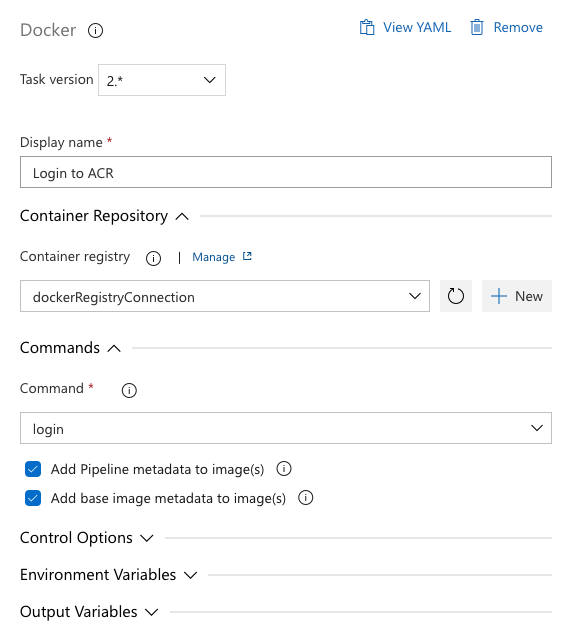This screenshot has width=567, height=635.
Task: Uncheck Add Pipeline metadata to image(s)
Action: [x=33, y=469]
